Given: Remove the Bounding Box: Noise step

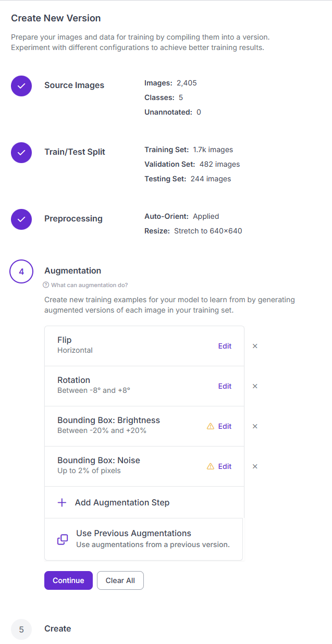Looking at the screenshot, I should [255, 466].
